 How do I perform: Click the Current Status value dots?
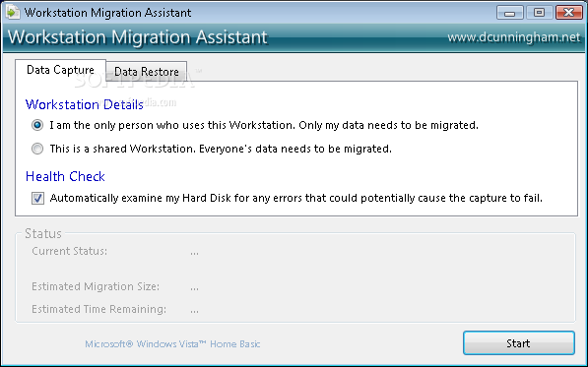tap(194, 254)
